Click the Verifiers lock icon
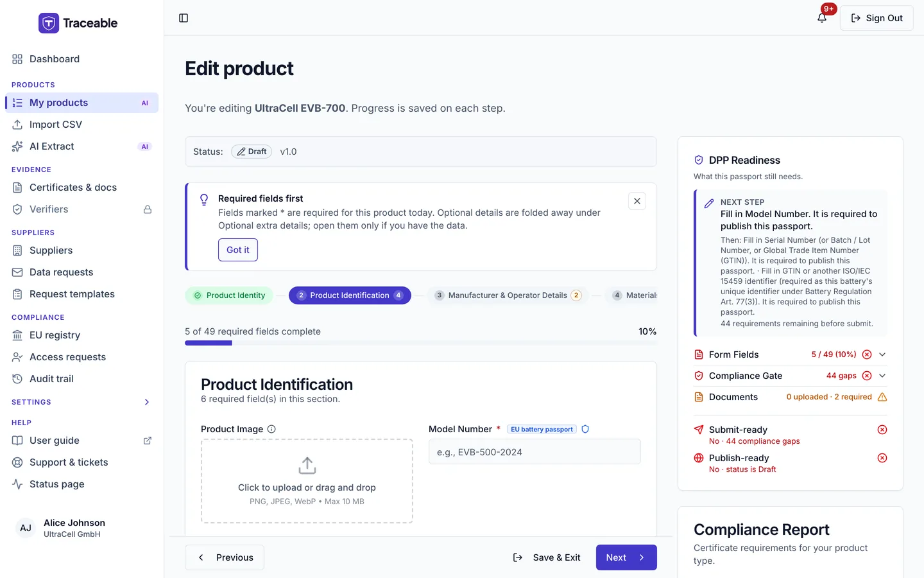The image size is (924, 578). point(148,209)
